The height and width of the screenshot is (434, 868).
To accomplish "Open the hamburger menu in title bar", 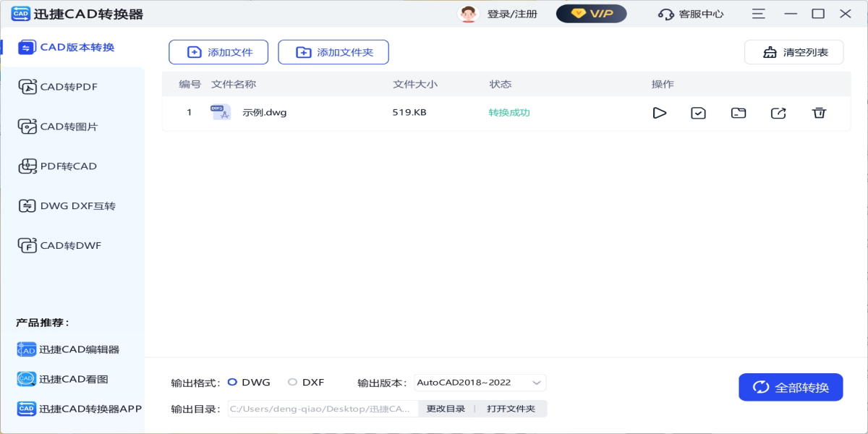I will pyautogui.click(x=758, y=14).
